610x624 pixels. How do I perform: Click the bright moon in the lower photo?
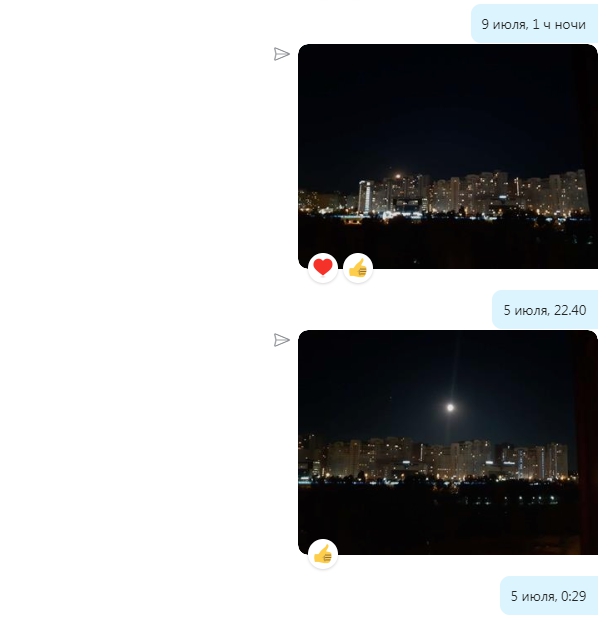click(x=450, y=408)
